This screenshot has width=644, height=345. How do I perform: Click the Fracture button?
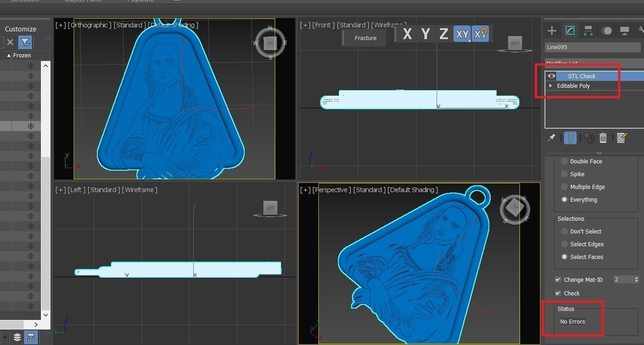[365, 38]
